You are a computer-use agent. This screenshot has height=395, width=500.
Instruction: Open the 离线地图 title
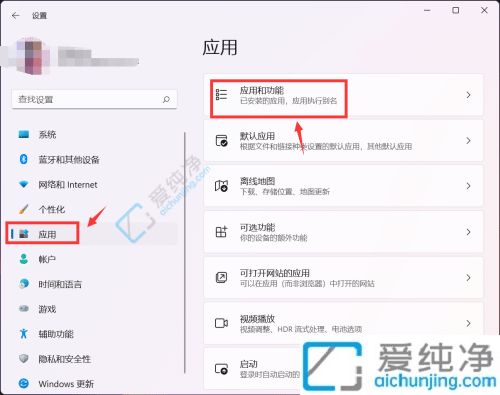click(257, 181)
